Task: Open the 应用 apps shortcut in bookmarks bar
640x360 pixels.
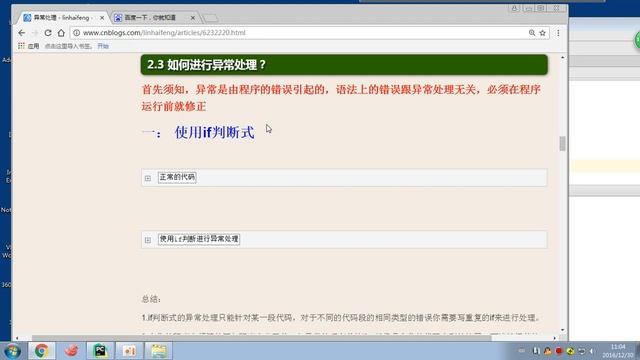Action: (x=28, y=46)
